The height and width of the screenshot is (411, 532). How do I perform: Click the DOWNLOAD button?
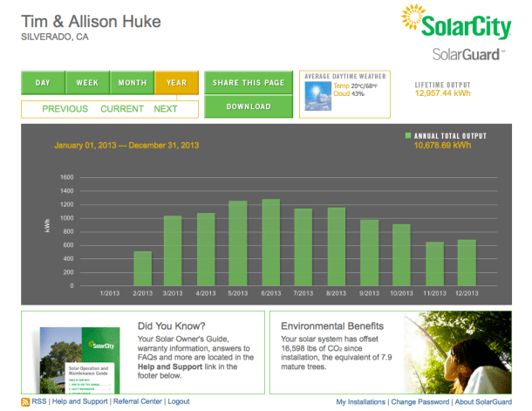(249, 106)
